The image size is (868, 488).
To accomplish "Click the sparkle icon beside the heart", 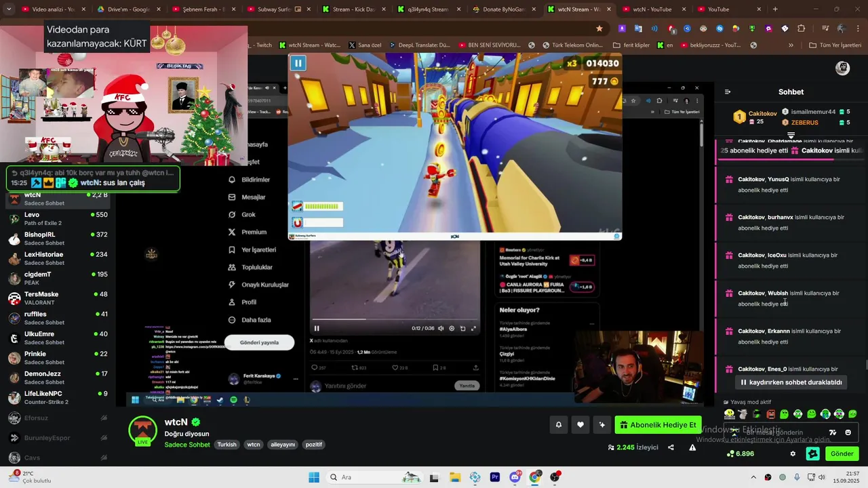I will 601,425.
